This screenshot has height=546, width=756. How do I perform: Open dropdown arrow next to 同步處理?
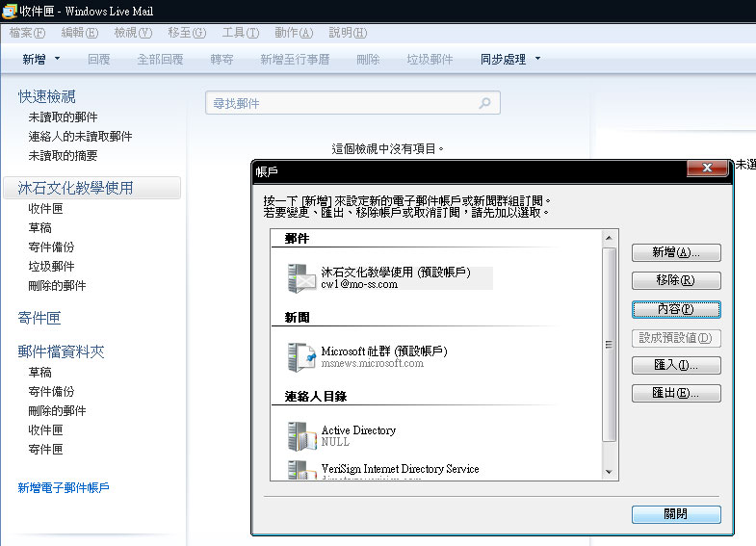[538, 59]
